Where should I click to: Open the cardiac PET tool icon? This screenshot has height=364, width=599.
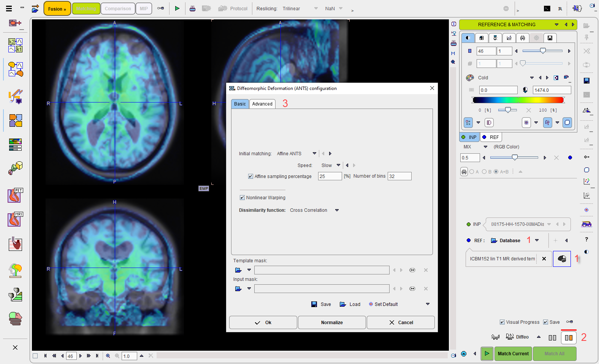tap(16, 195)
